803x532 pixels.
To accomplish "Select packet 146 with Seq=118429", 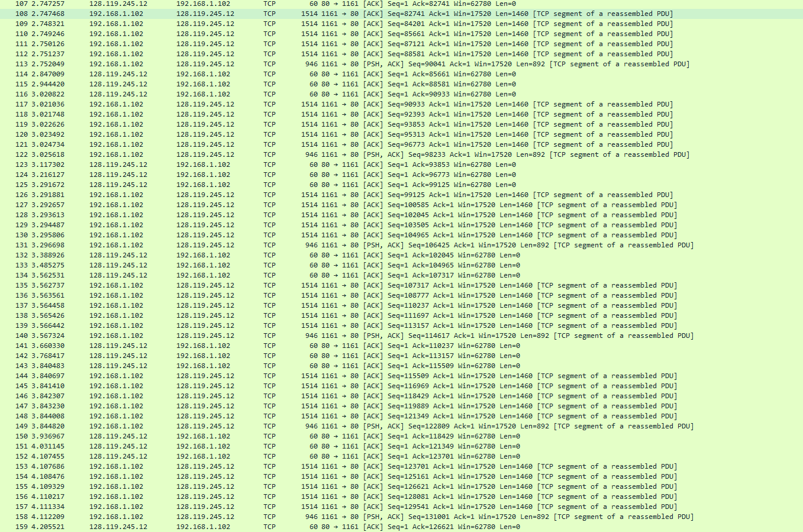I will click(x=237, y=395).
